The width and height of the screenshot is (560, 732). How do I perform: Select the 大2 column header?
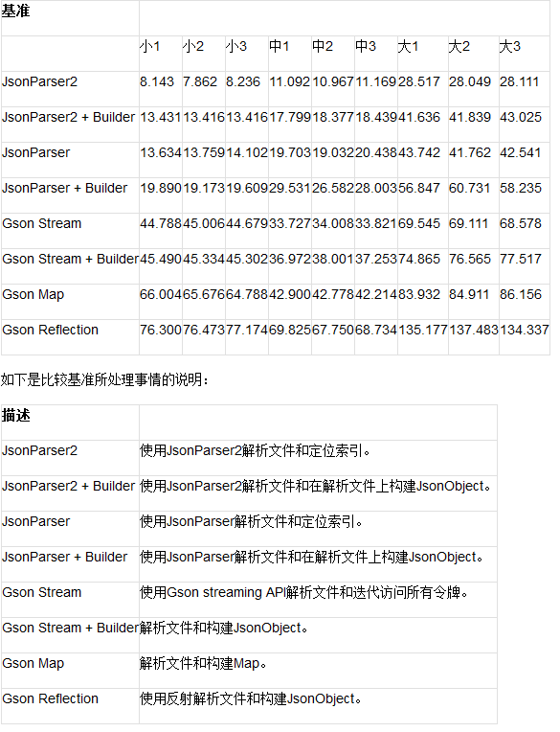click(x=459, y=46)
